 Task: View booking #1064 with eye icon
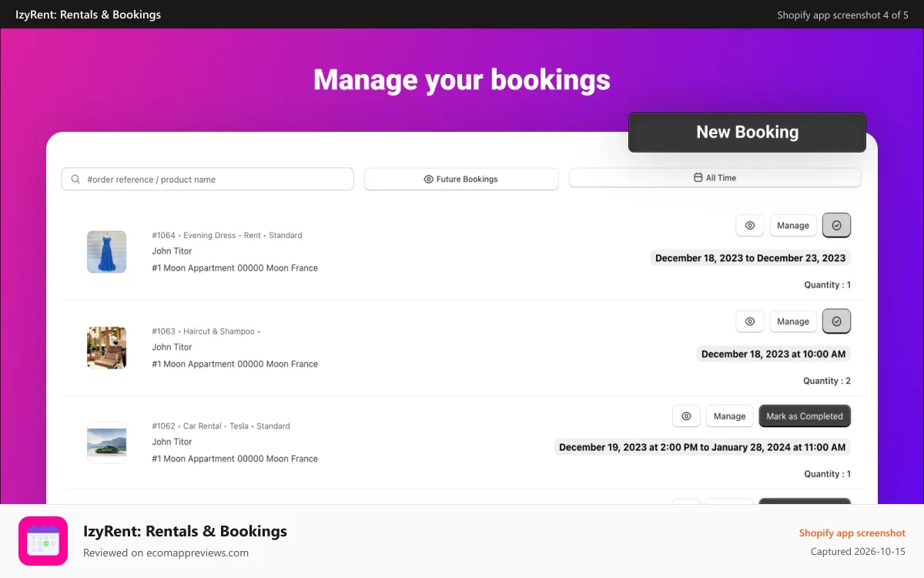point(750,225)
